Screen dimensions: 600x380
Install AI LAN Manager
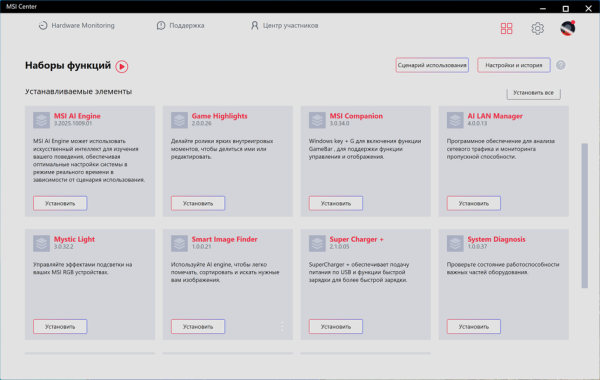pyautogui.click(x=474, y=203)
